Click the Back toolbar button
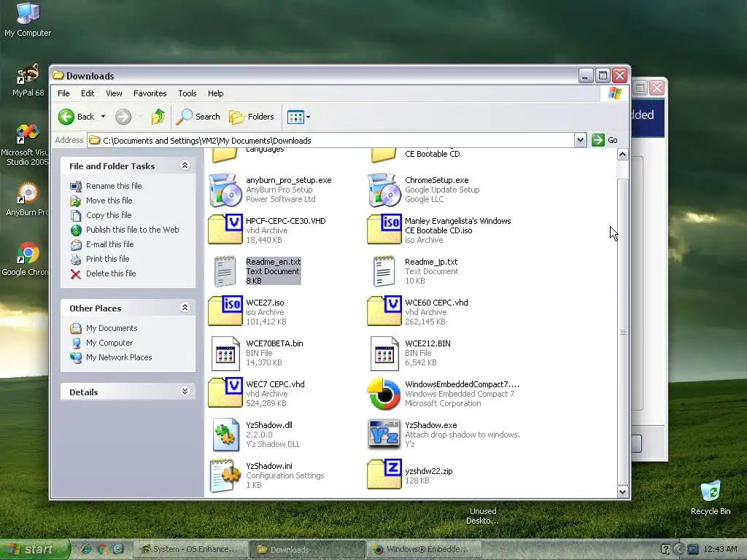 77,117
